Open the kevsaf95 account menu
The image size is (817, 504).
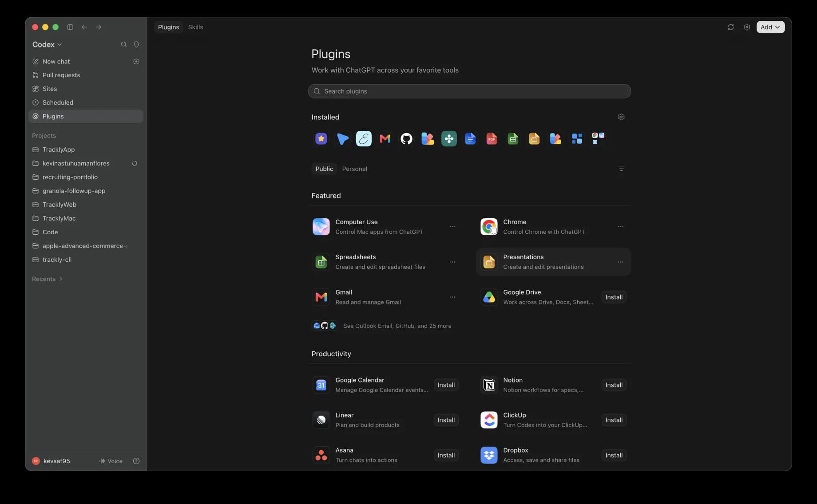coord(51,461)
